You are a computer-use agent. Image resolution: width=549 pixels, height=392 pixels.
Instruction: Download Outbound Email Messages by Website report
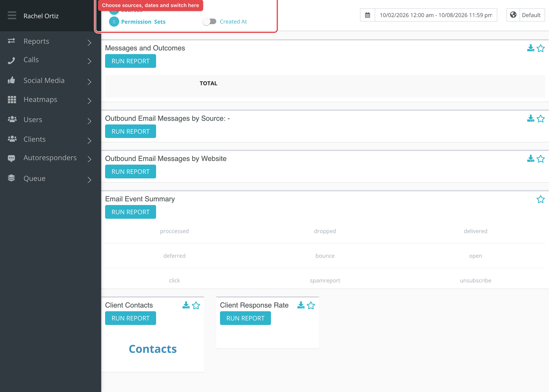pos(531,158)
